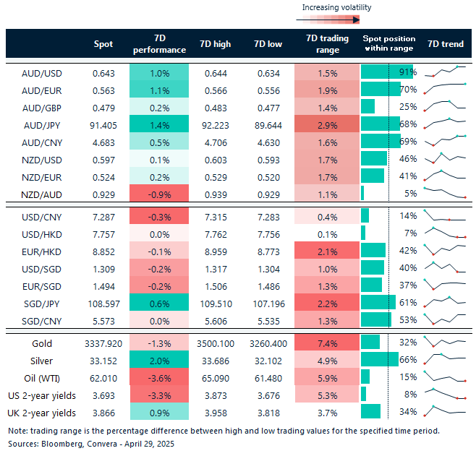Select the Gold 7D trend sparkline
Screen dimensions: 476x456
[445, 342]
